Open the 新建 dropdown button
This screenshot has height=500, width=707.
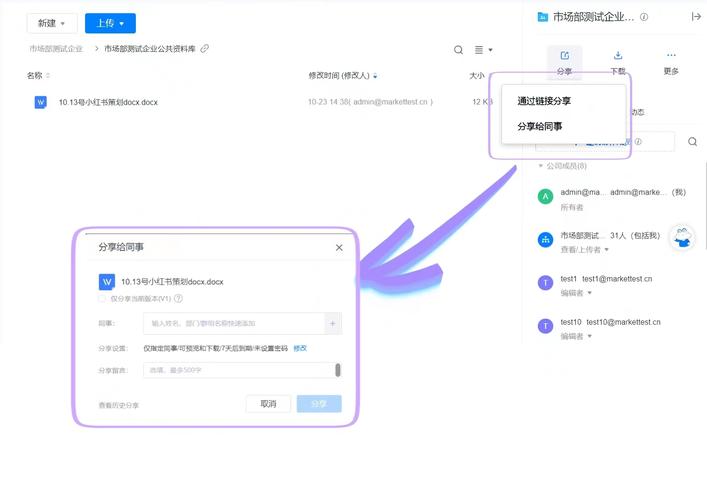(52, 23)
